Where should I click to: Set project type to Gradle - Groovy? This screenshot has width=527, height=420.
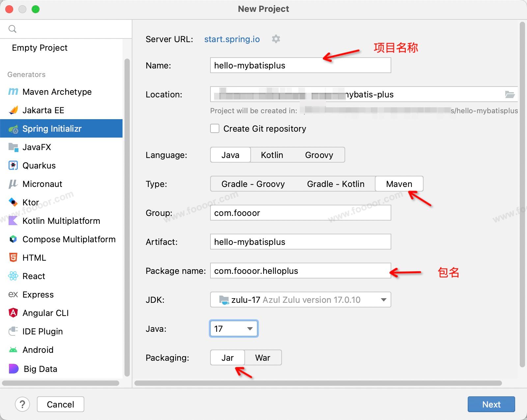[253, 184]
